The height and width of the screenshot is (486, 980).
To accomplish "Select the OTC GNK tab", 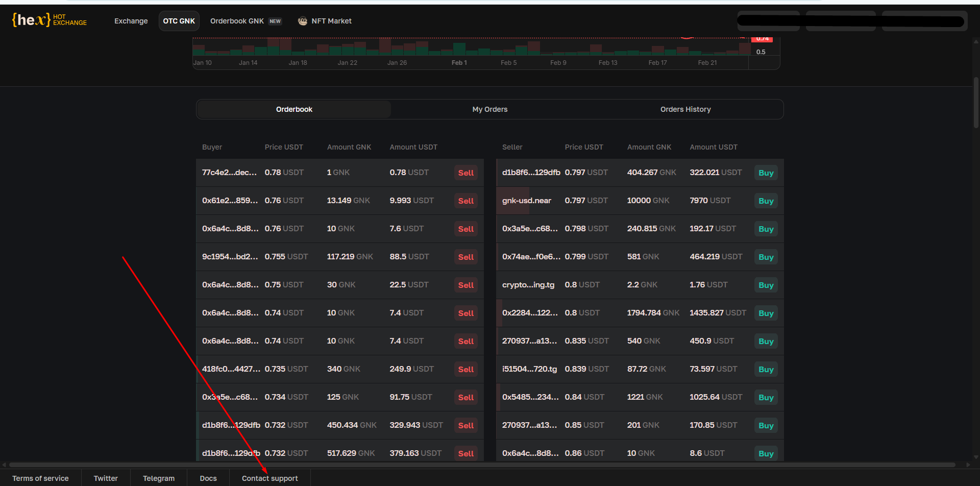I will (x=179, y=21).
